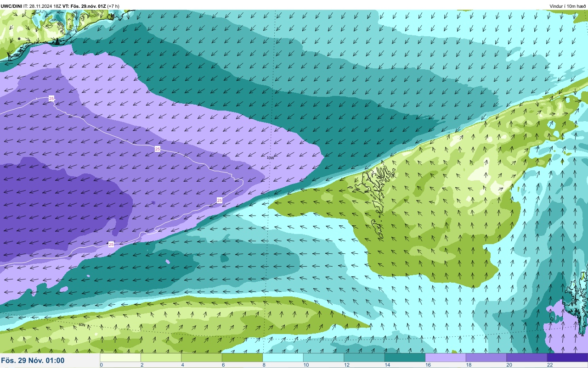Select the olive green 6–8 legend swatch
This screenshot has width=588, height=368.
pos(242,357)
